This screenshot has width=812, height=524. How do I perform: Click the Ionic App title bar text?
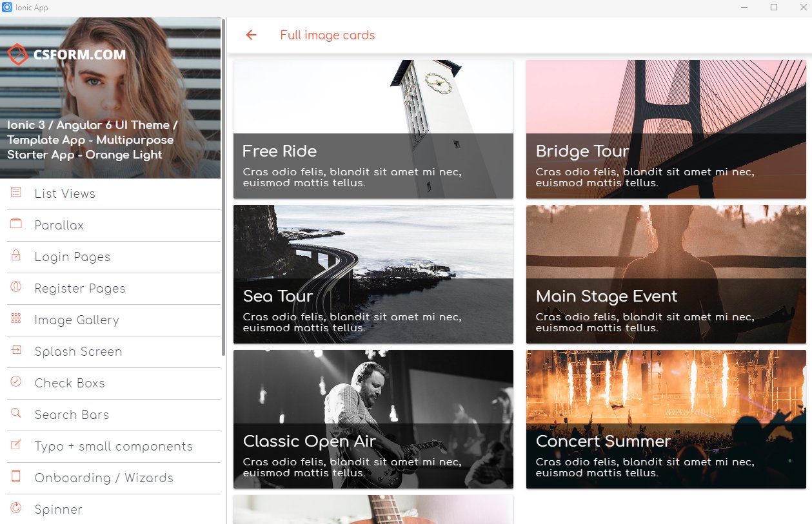(32, 8)
